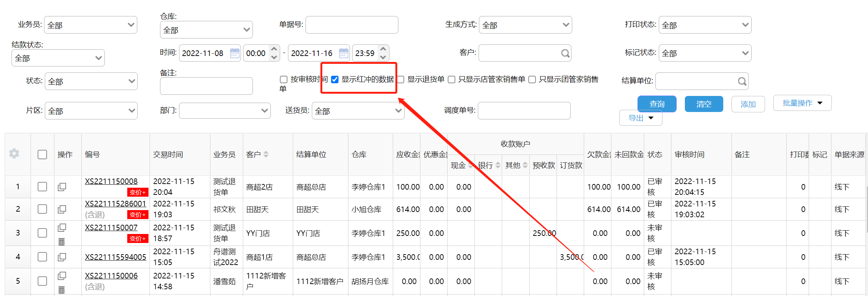Uncheck the 显示红冲的数据 checkbox

click(x=335, y=80)
